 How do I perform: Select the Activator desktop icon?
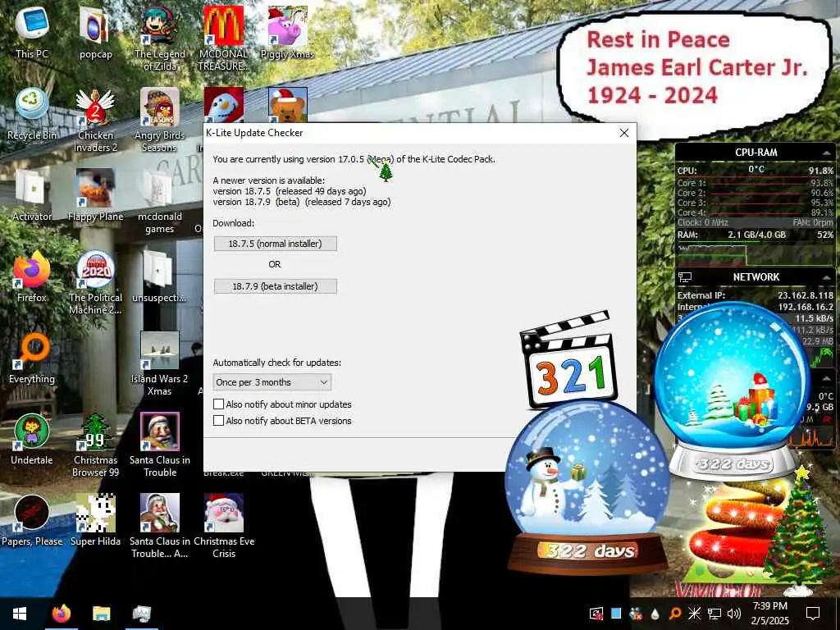32,195
